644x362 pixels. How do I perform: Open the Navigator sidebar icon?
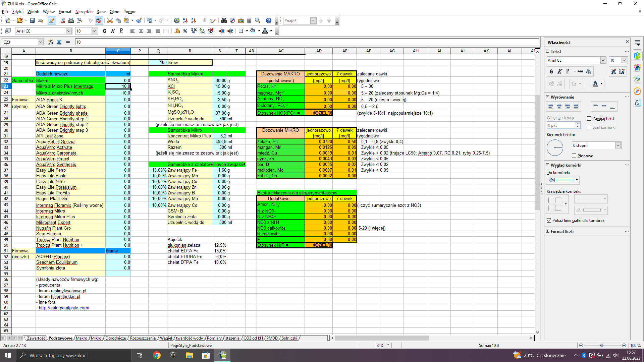click(x=637, y=91)
